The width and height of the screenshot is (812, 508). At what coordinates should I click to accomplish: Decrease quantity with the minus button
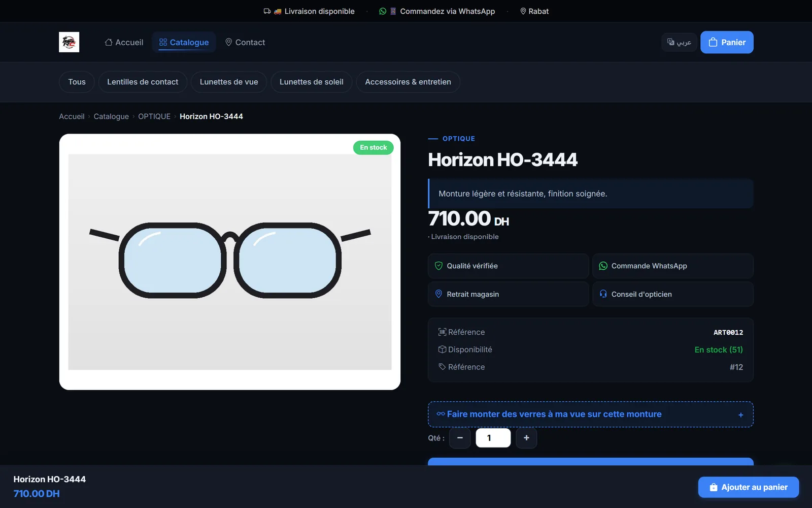(x=460, y=438)
